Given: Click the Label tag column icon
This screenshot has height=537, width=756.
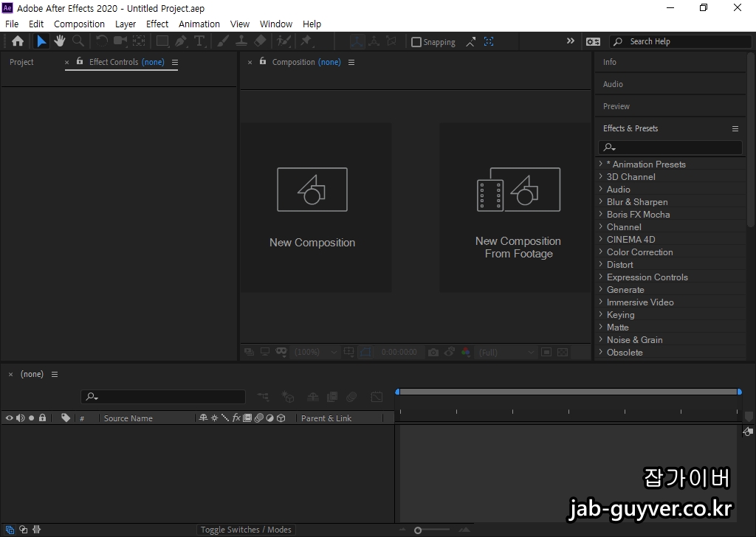Looking at the screenshot, I should point(66,418).
